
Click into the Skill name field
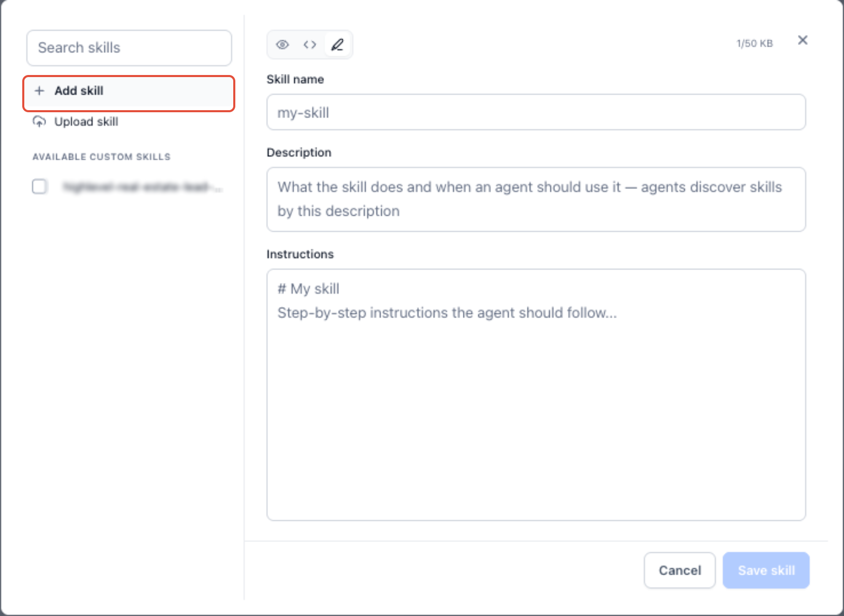coord(536,112)
